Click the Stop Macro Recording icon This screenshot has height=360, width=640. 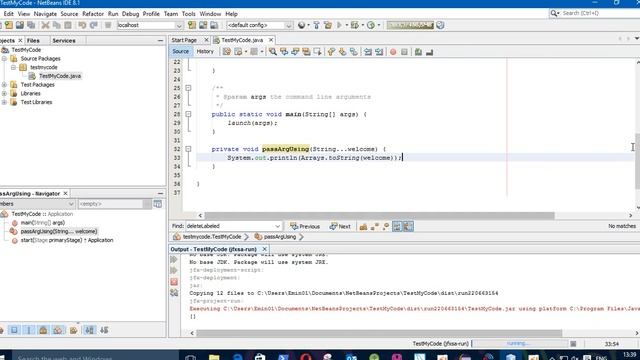(x=404, y=52)
